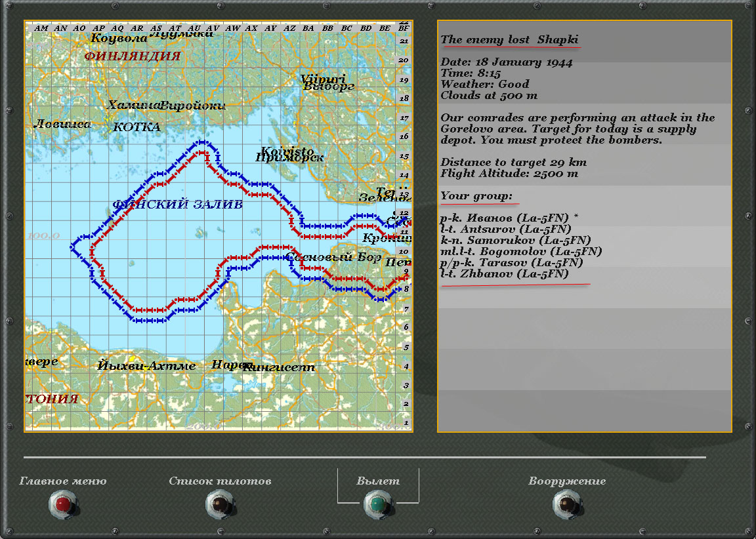The height and width of the screenshot is (539, 756).
Task: Click the 'Time: 8:15' line
Action: click(x=471, y=73)
